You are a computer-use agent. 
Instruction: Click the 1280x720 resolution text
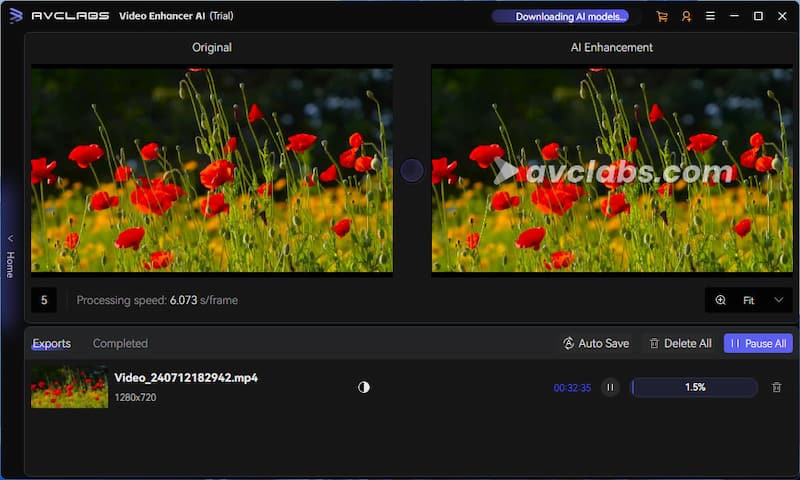[135, 397]
